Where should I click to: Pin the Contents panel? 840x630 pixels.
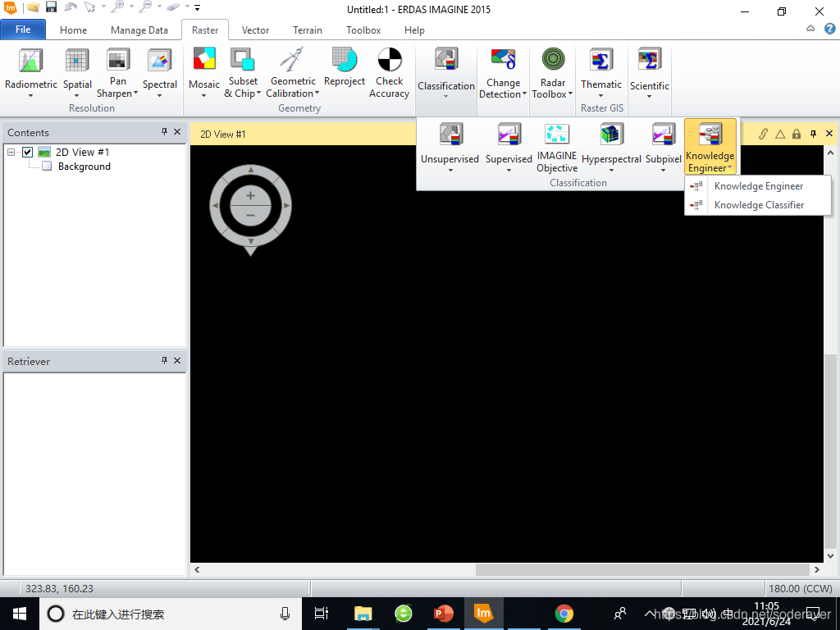click(x=164, y=132)
